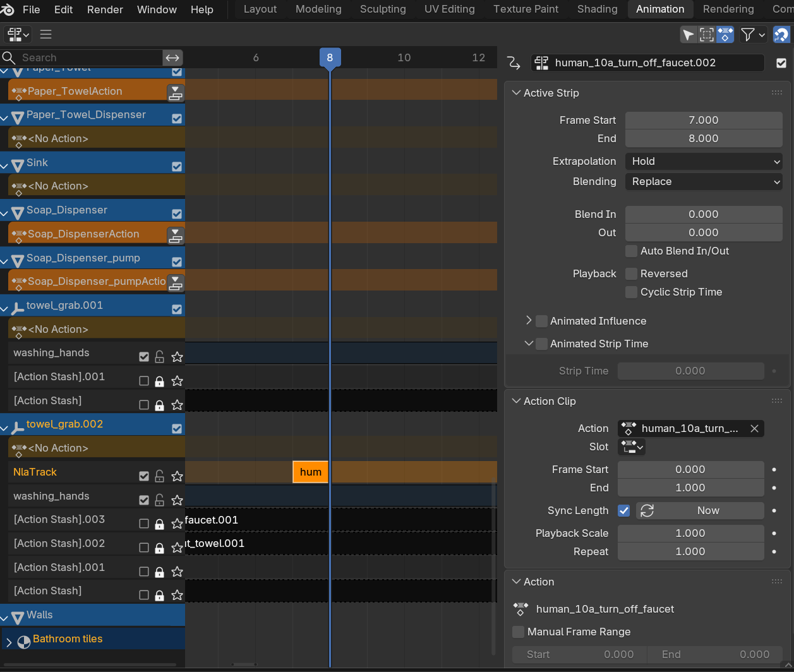The image size is (794, 672).
Task: Click the Active Strip Frame Start 7.000 field
Action: click(x=704, y=120)
